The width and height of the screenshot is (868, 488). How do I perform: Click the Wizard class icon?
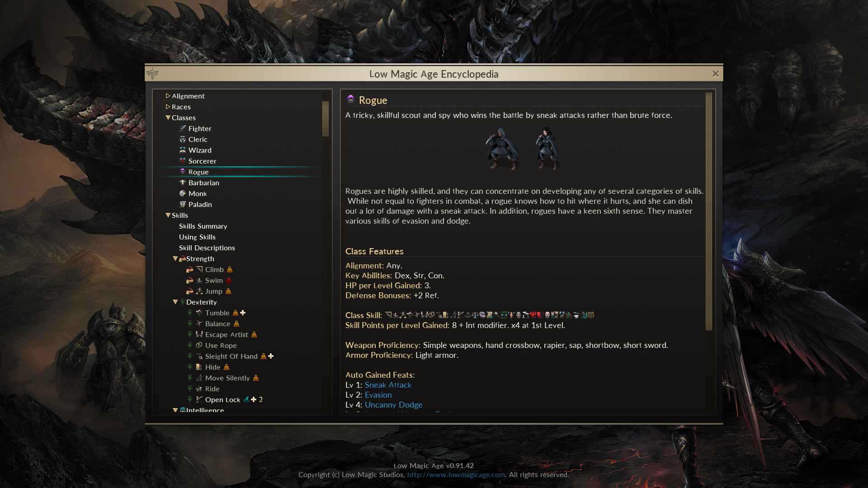tap(183, 150)
